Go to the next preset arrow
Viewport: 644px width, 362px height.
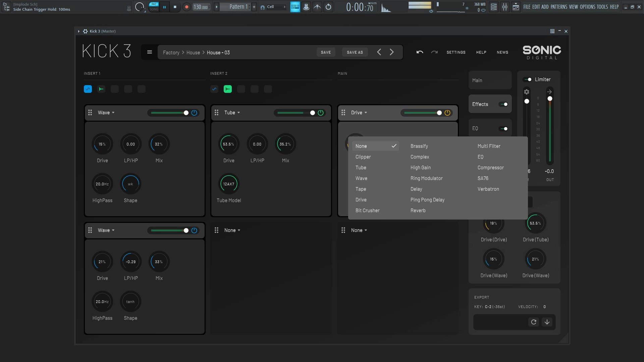(x=391, y=52)
